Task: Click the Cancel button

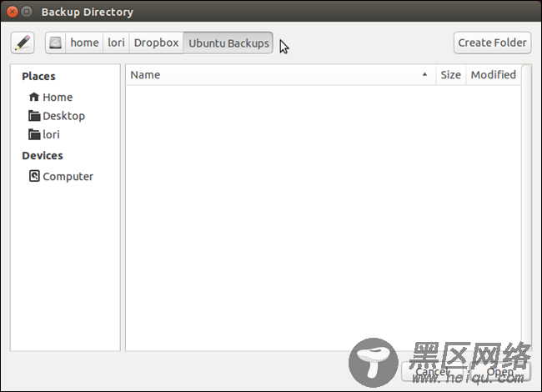Action: (433, 372)
